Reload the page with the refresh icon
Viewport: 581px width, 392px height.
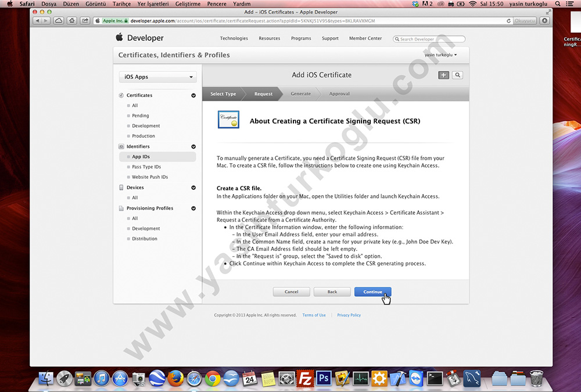click(509, 21)
